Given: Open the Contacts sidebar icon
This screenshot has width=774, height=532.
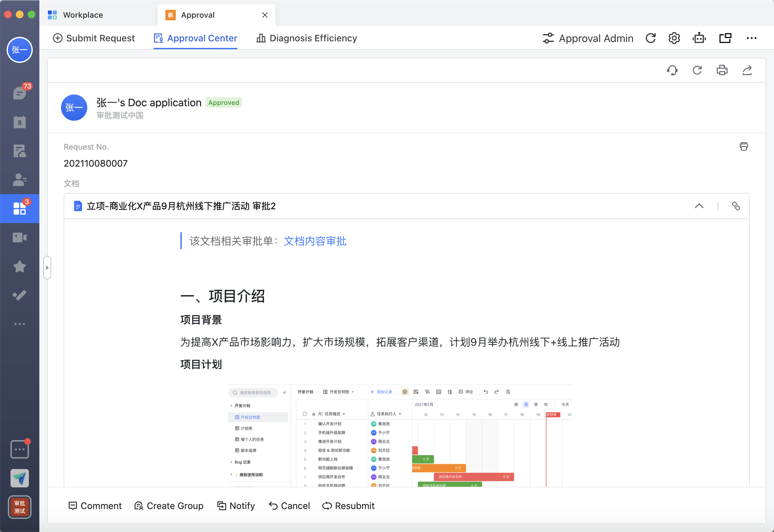Looking at the screenshot, I should (x=20, y=180).
